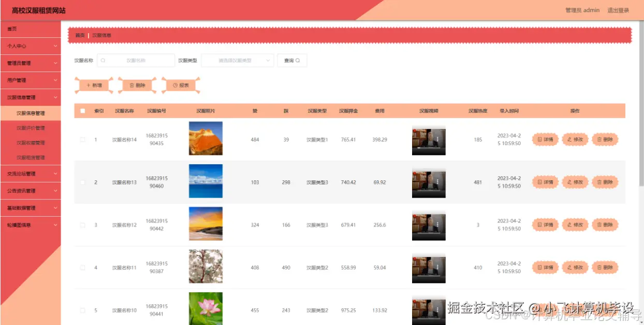
Task: Open the blossom branch photo for 汉服名称11
Action: [x=206, y=266]
